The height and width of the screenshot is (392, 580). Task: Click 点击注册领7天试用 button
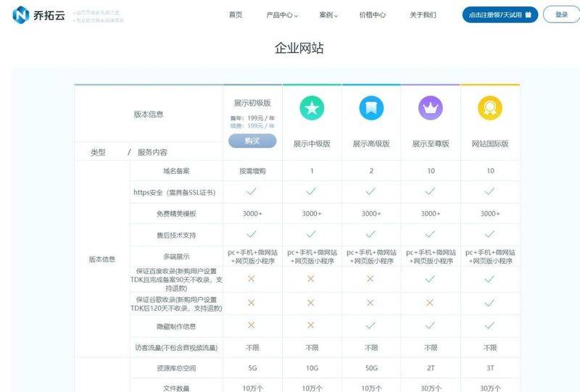pos(500,14)
